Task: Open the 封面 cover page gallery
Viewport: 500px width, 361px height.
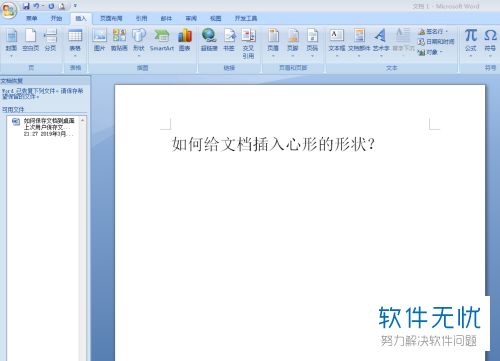Action: pyautogui.click(x=11, y=43)
